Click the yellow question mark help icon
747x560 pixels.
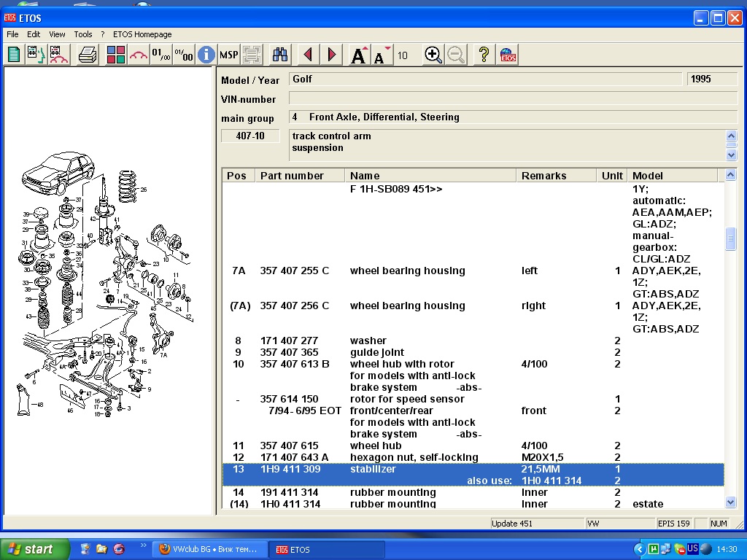click(483, 55)
